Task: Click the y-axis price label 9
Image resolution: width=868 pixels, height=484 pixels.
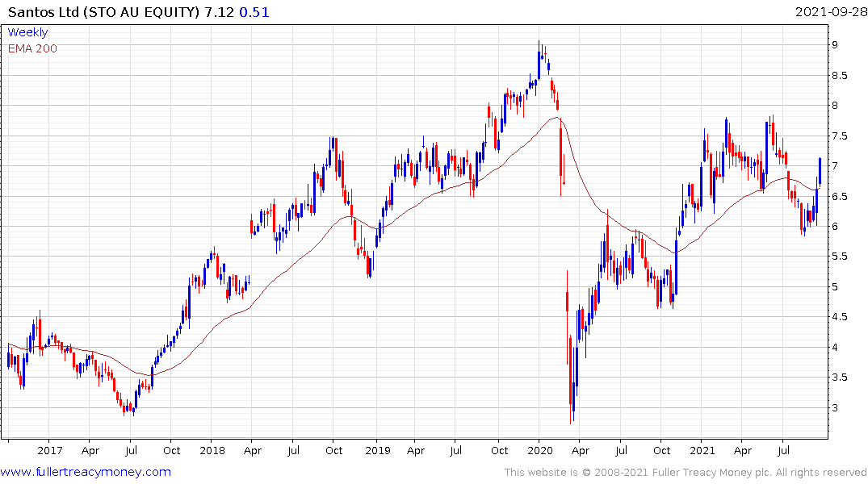Action: click(x=834, y=45)
